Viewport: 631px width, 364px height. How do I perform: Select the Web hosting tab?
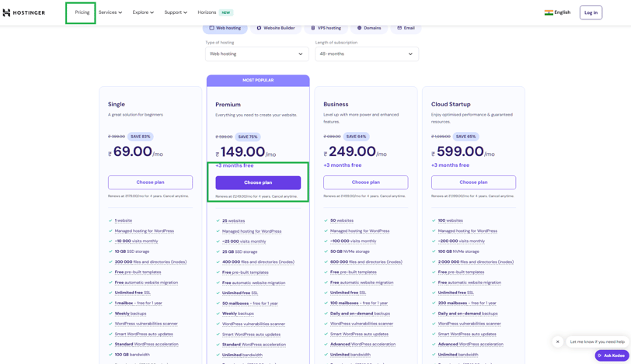225,28
